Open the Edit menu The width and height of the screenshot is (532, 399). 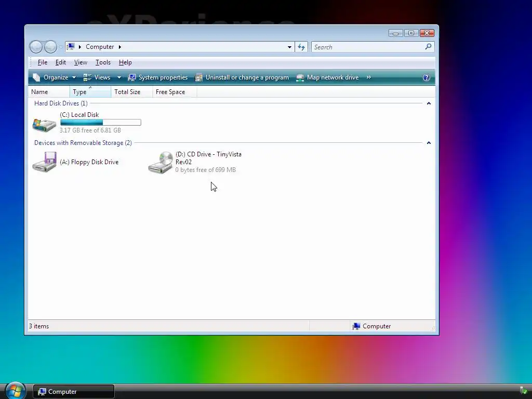61,62
